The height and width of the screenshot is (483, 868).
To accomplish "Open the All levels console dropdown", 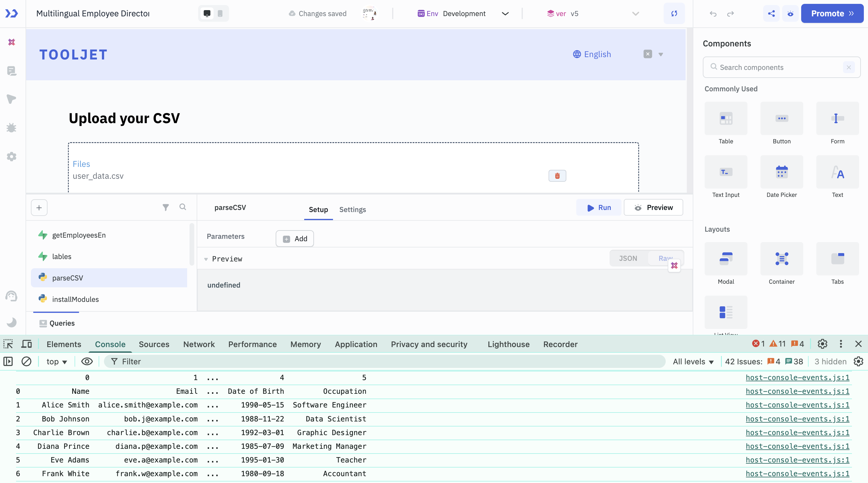I will (693, 362).
